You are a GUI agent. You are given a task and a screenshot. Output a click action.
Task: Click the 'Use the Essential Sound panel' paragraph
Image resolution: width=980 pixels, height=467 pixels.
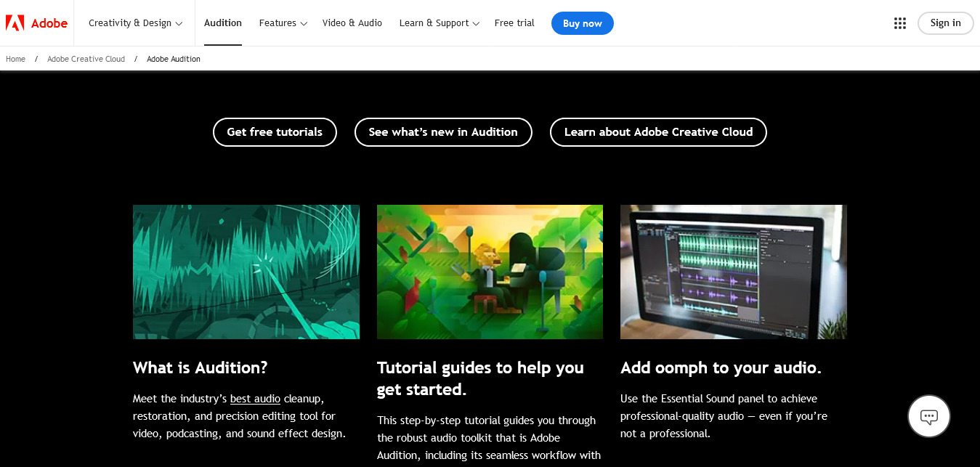(x=724, y=416)
